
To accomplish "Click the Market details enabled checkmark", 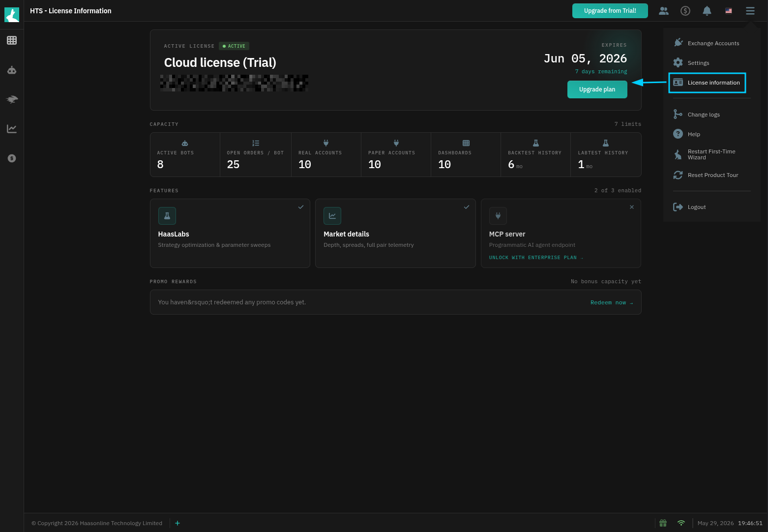I will pyautogui.click(x=467, y=207).
